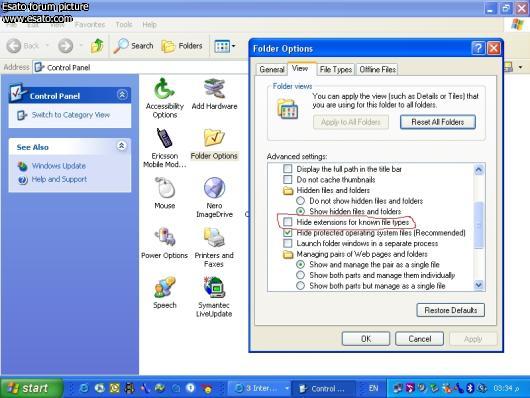Toggle the Folders toolbar button
This screenshot has width=530, height=398.
click(182, 46)
